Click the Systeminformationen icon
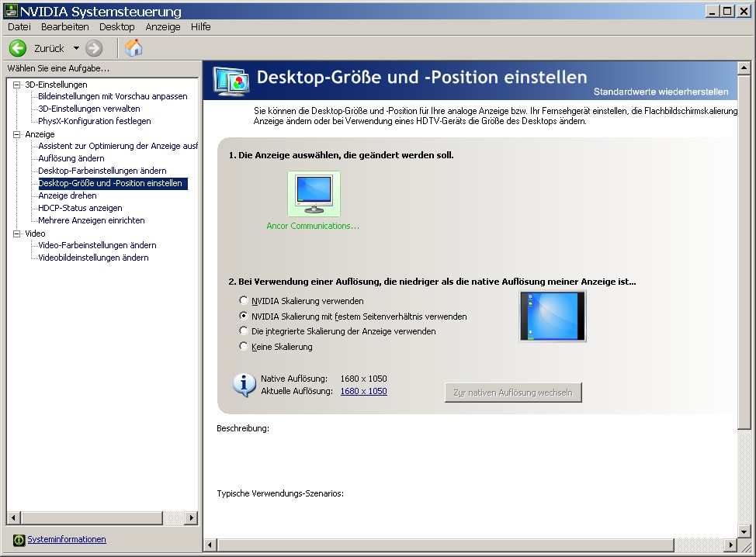The width and height of the screenshot is (756, 557). pyautogui.click(x=19, y=540)
